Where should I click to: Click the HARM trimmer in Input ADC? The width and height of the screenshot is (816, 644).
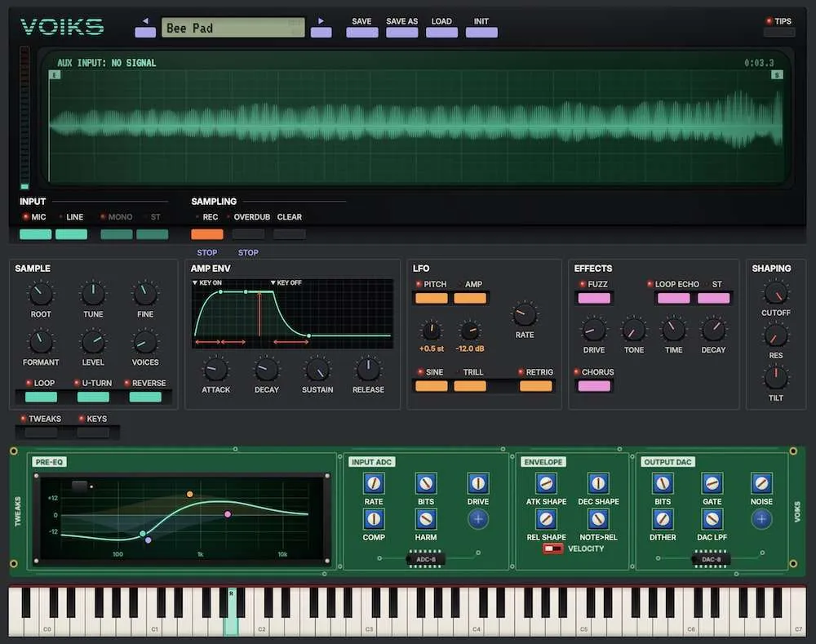coord(426,519)
